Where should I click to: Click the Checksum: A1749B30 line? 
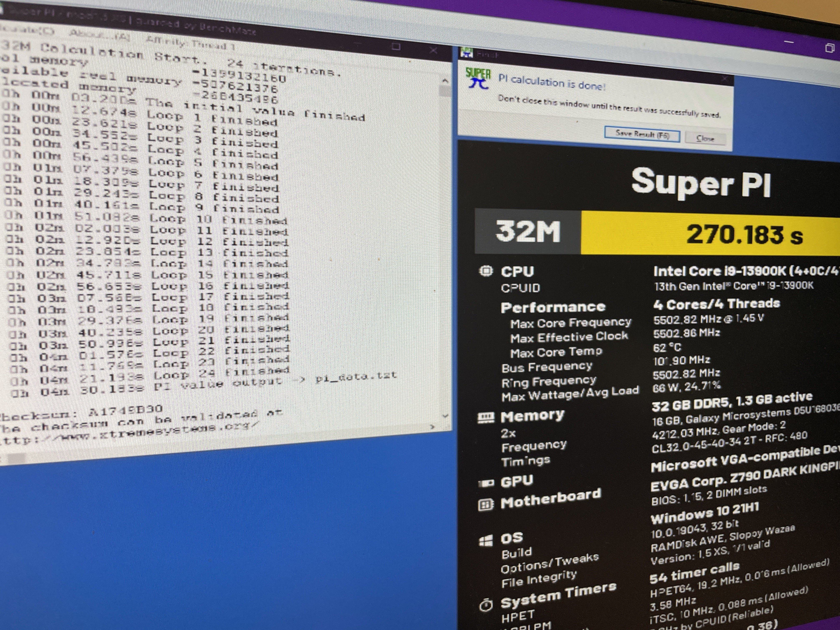[x=81, y=413]
